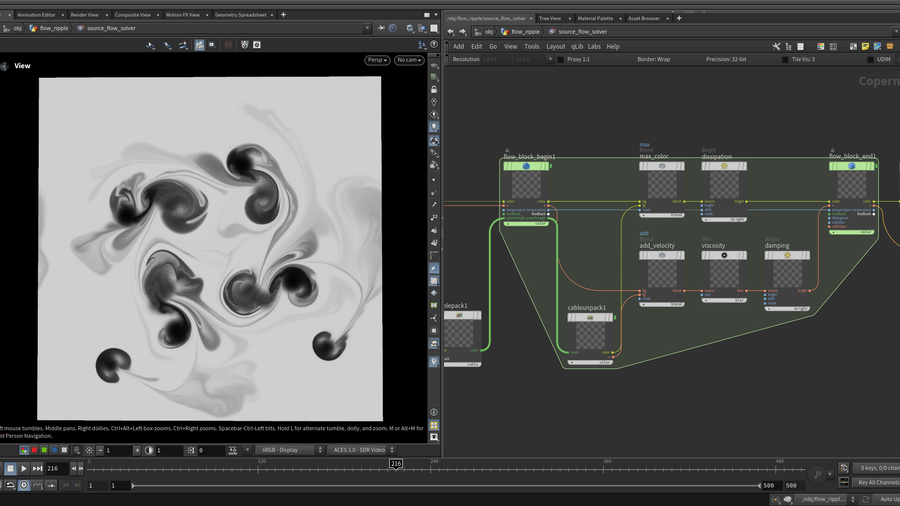Viewport: 900px width, 506px height.
Task: Open the Persp viewport dropdown
Action: [x=377, y=60]
